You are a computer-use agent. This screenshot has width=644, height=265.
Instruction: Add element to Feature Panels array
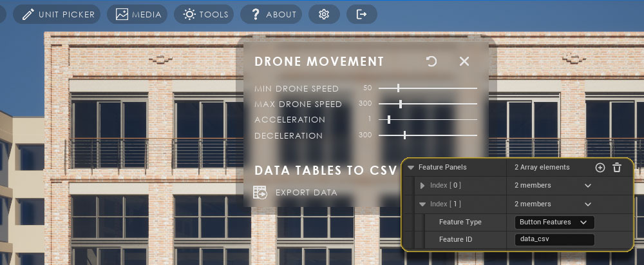point(600,168)
